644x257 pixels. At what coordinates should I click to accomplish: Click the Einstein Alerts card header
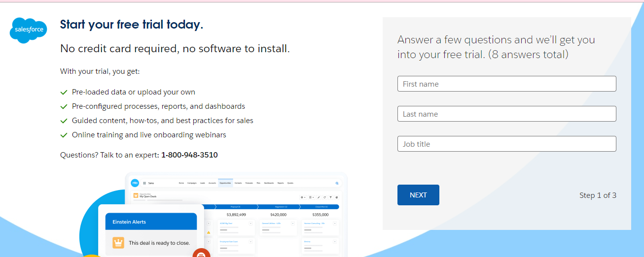coord(151,222)
